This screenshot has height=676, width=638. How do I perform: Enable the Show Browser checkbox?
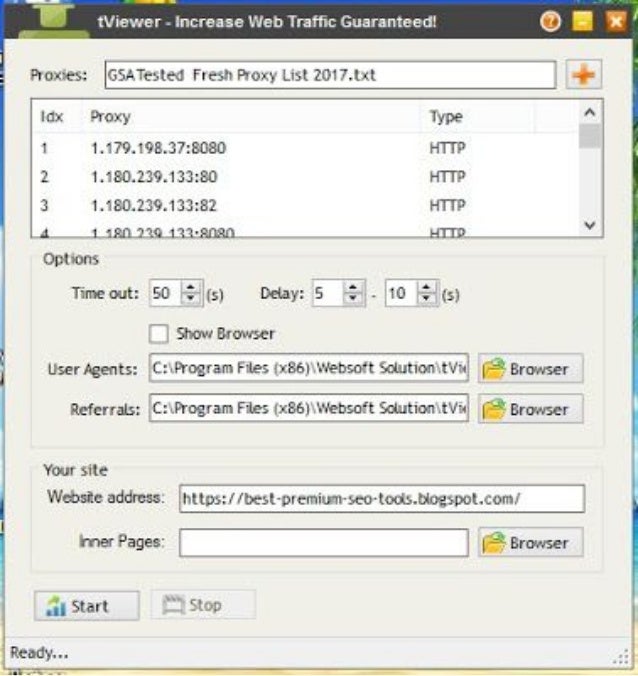[159, 334]
